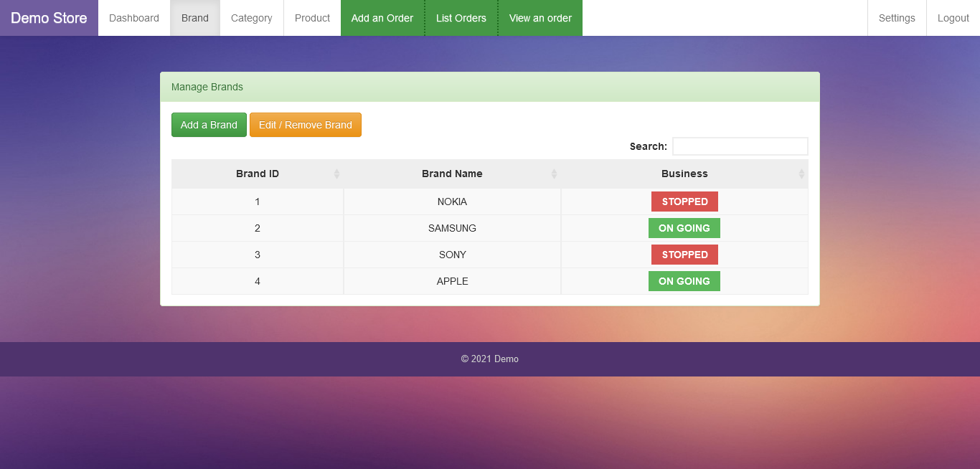Screen dimensions: 980x469
Task: Click ON GOING badge in APPLE row
Action: point(684,281)
